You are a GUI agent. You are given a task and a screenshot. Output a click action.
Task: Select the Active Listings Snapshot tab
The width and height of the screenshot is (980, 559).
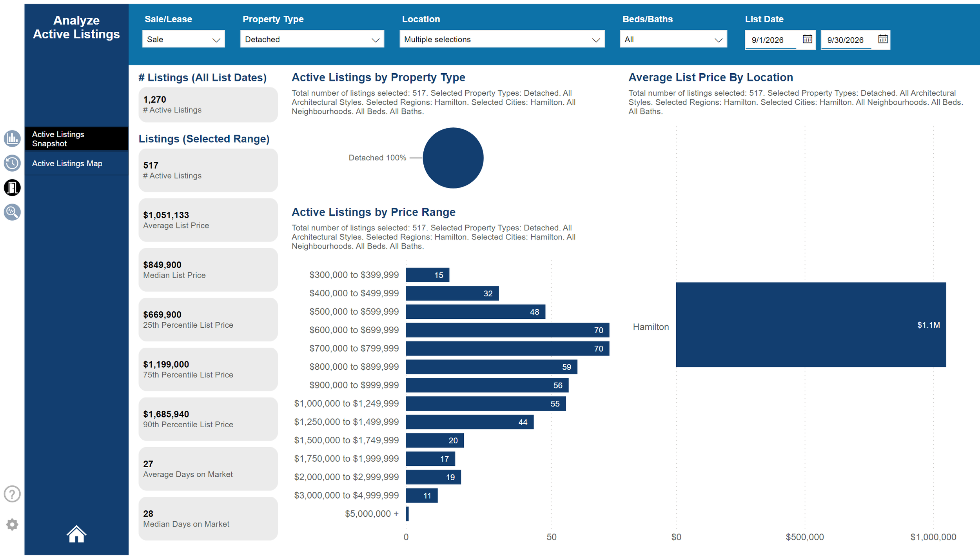click(x=76, y=139)
